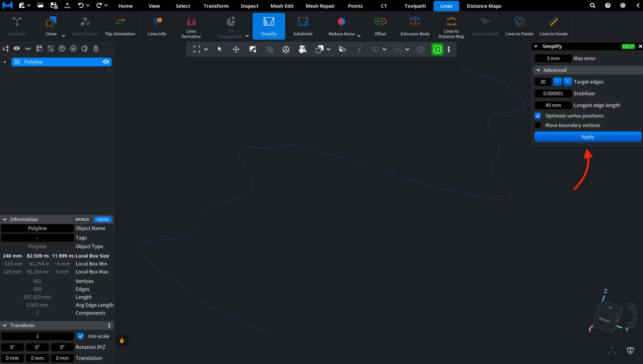Open the Clone dropdown arrow

point(63,35)
